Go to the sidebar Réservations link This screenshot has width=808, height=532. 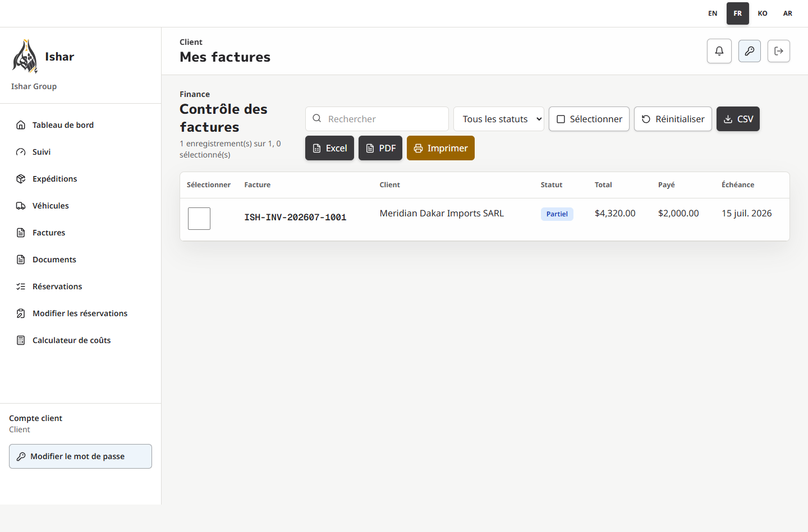click(80, 286)
